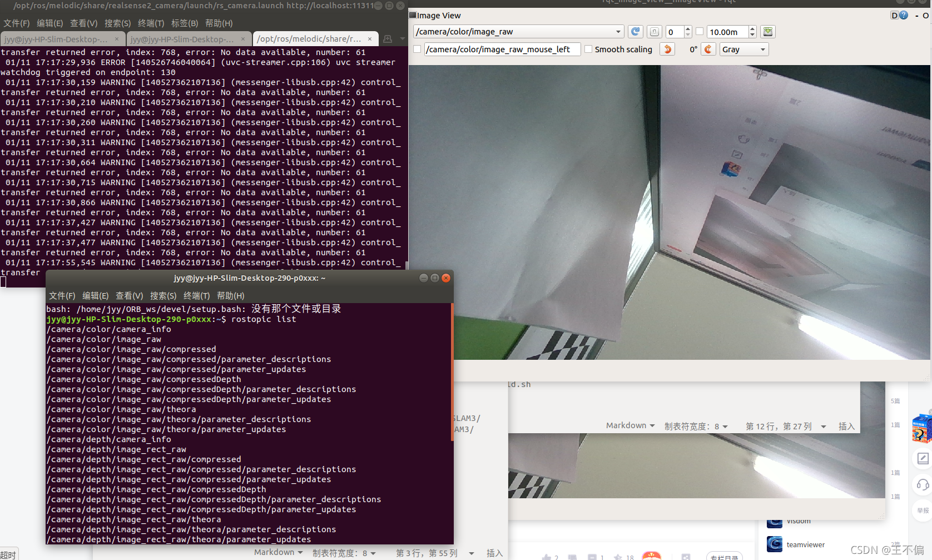Open 标签(B) menu in back terminal
The width and height of the screenshot is (932, 560).
pos(185,23)
